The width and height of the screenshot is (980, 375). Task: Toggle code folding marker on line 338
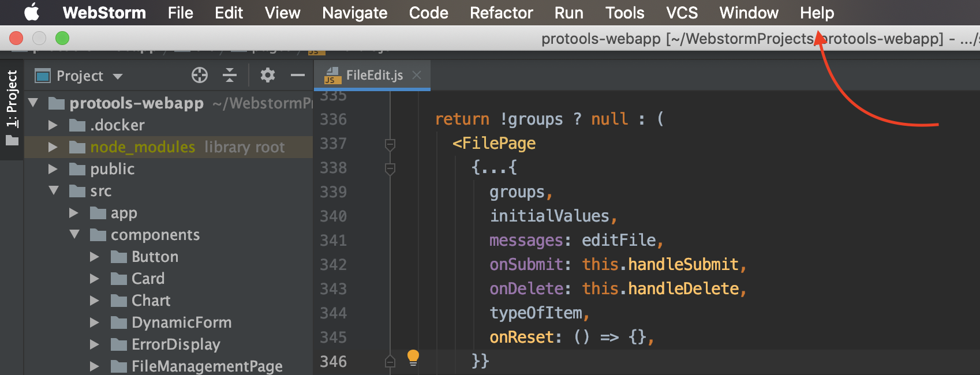point(390,168)
